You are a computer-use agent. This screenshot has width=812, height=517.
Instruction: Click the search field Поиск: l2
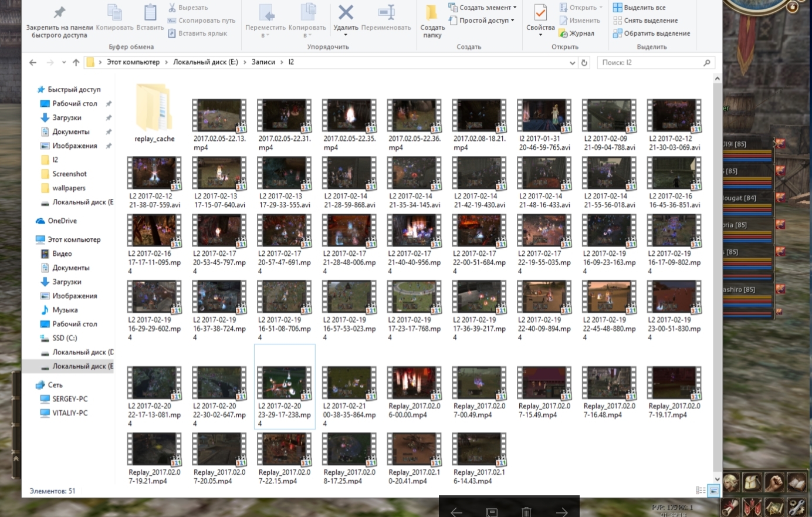click(656, 63)
